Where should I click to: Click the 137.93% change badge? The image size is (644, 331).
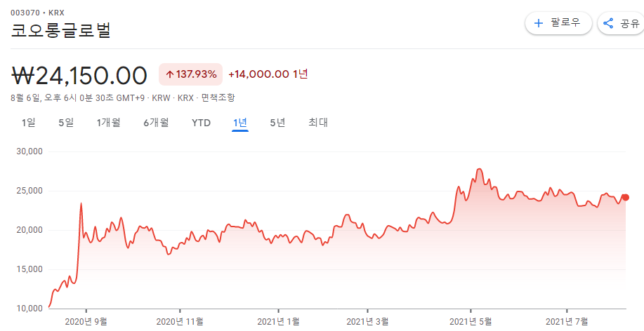click(x=190, y=74)
